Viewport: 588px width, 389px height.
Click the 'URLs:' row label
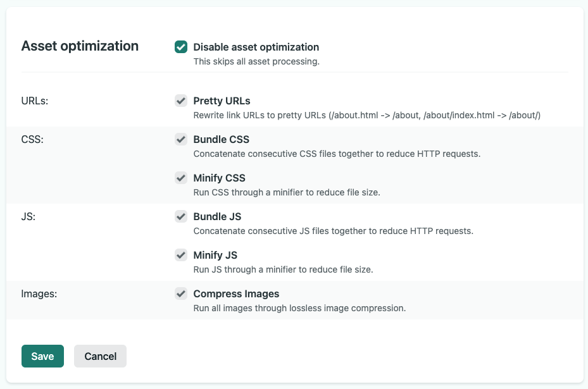(x=35, y=101)
